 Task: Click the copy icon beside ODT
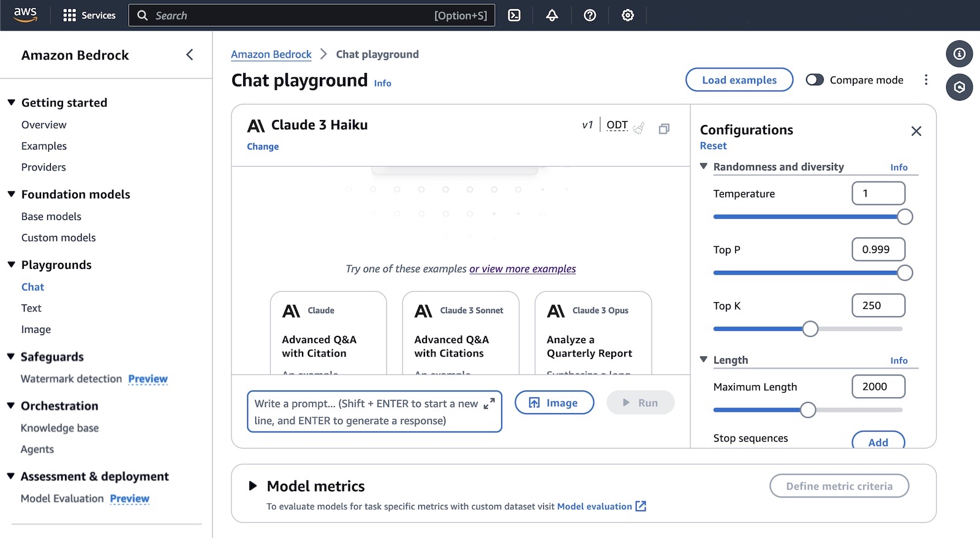664,129
